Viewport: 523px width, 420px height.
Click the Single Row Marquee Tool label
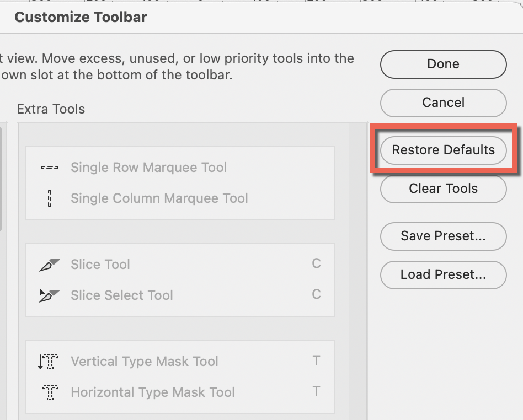point(148,168)
